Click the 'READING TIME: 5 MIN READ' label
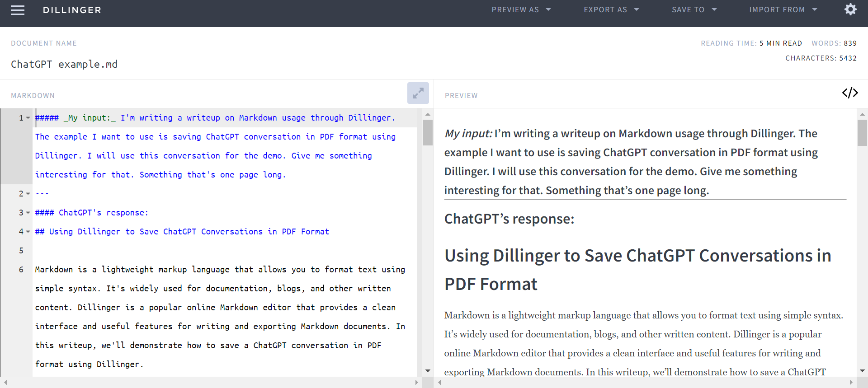 click(x=751, y=43)
